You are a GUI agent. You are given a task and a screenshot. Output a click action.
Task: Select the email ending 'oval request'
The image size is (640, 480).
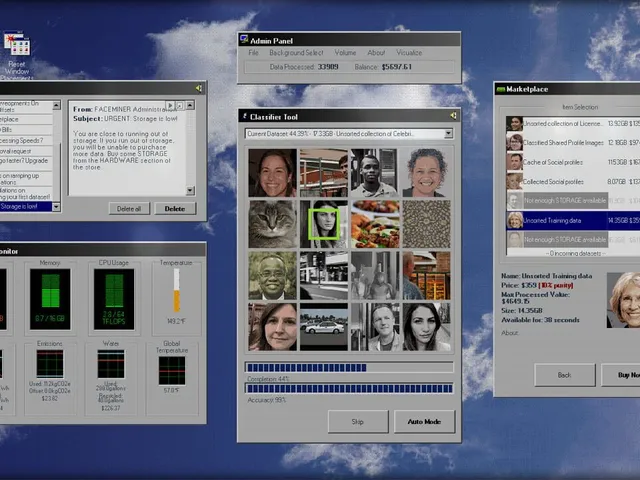pos(26,151)
